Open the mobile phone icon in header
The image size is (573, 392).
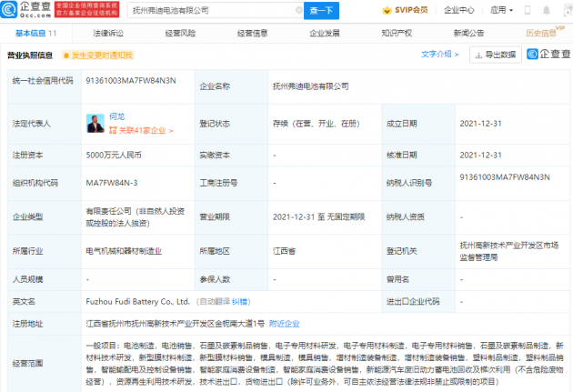point(528,10)
